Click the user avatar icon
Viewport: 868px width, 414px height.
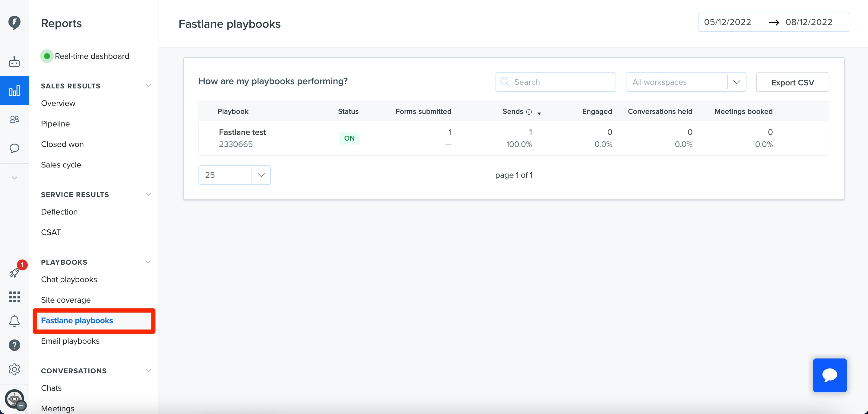point(15,400)
